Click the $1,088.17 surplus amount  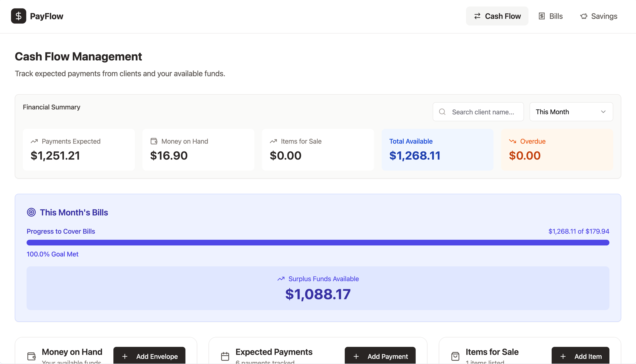(318, 294)
